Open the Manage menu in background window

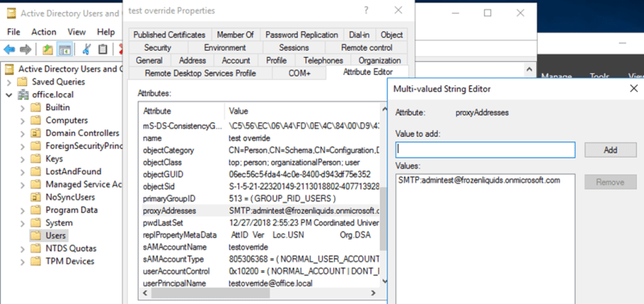(x=556, y=76)
